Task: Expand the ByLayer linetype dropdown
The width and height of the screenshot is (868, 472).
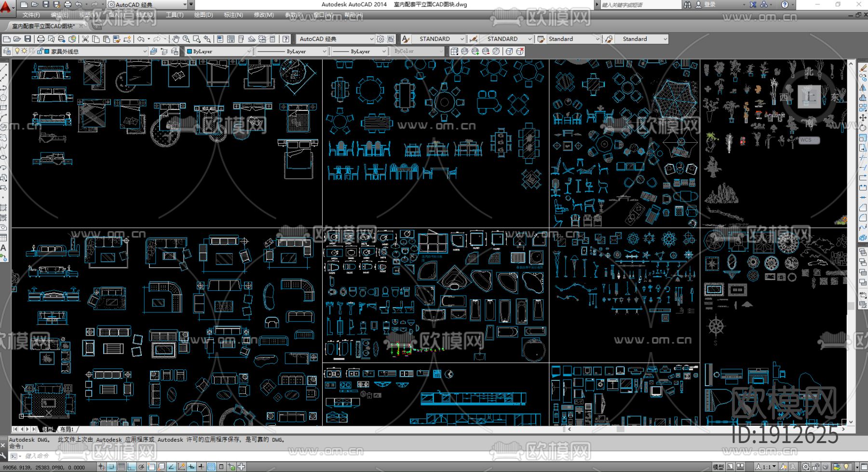Action: pyautogui.click(x=324, y=51)
